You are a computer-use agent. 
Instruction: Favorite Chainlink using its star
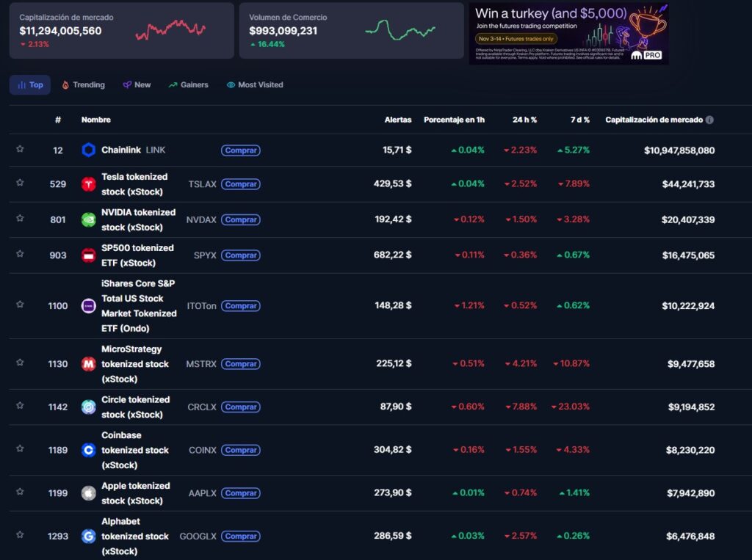(21, 150)
